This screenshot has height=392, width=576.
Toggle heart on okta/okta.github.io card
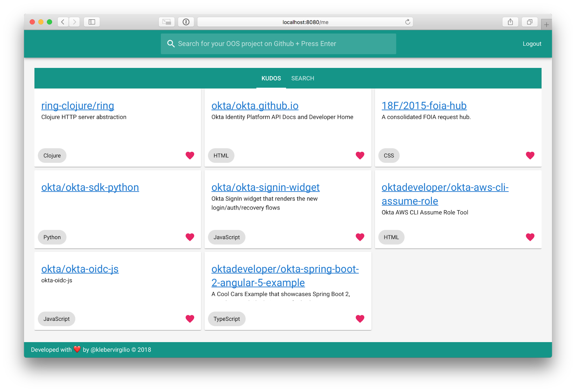360,155
